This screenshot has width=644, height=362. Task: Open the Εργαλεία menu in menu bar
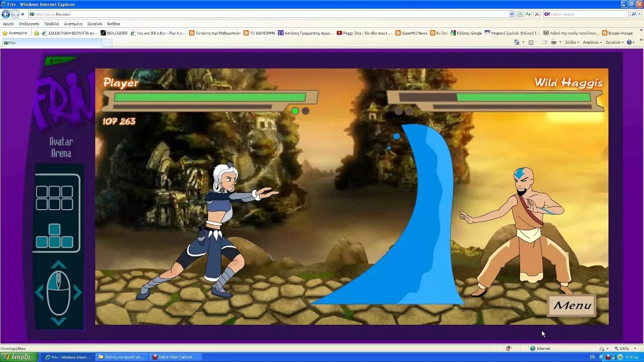point(95,24)
